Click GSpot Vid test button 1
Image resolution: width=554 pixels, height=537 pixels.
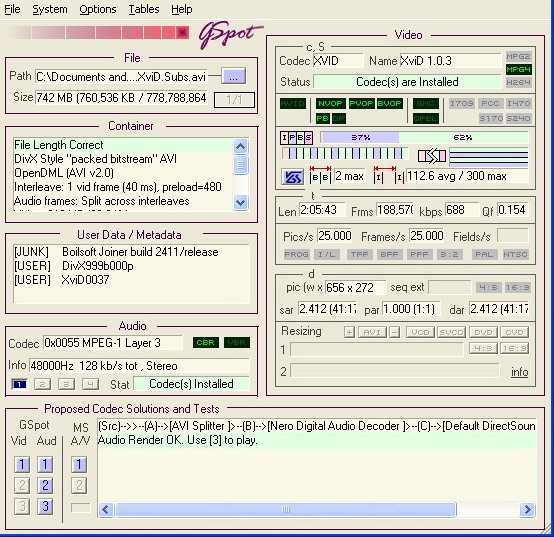(22, 464)
